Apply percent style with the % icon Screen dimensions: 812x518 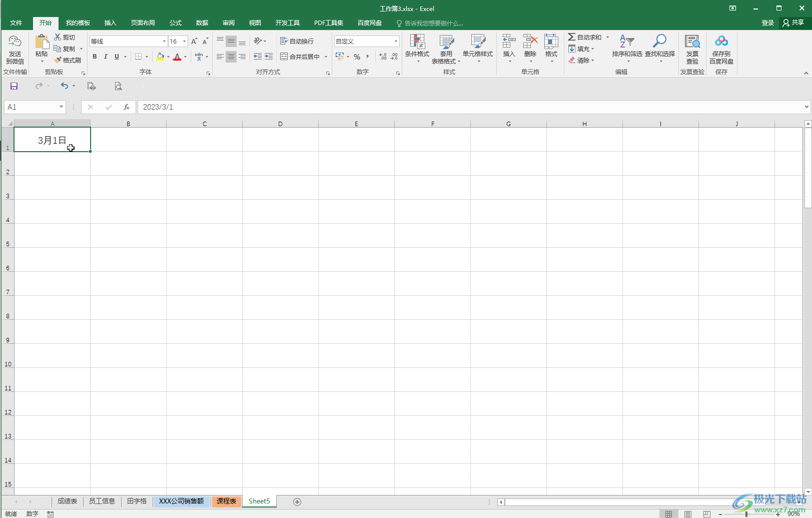357,57
